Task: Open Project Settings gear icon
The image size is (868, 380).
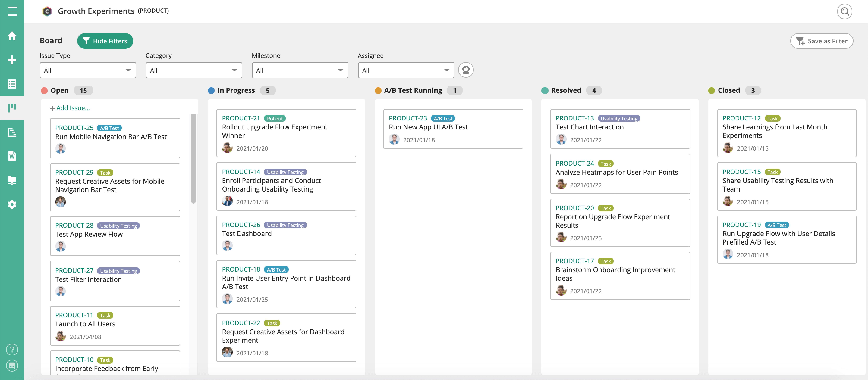Action: coord(12,204)
